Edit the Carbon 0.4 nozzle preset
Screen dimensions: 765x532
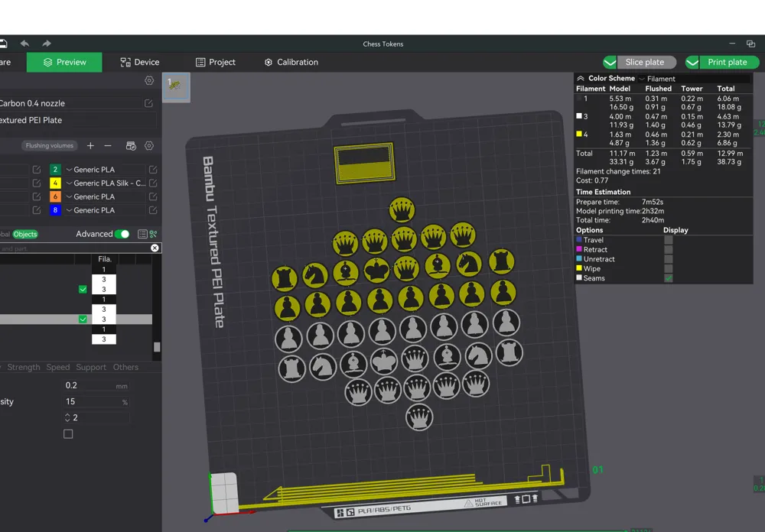click(x=149, y=103)
